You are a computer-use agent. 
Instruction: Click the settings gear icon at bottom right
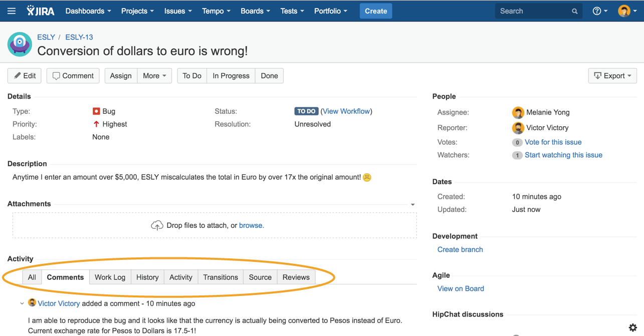point(633,327)
